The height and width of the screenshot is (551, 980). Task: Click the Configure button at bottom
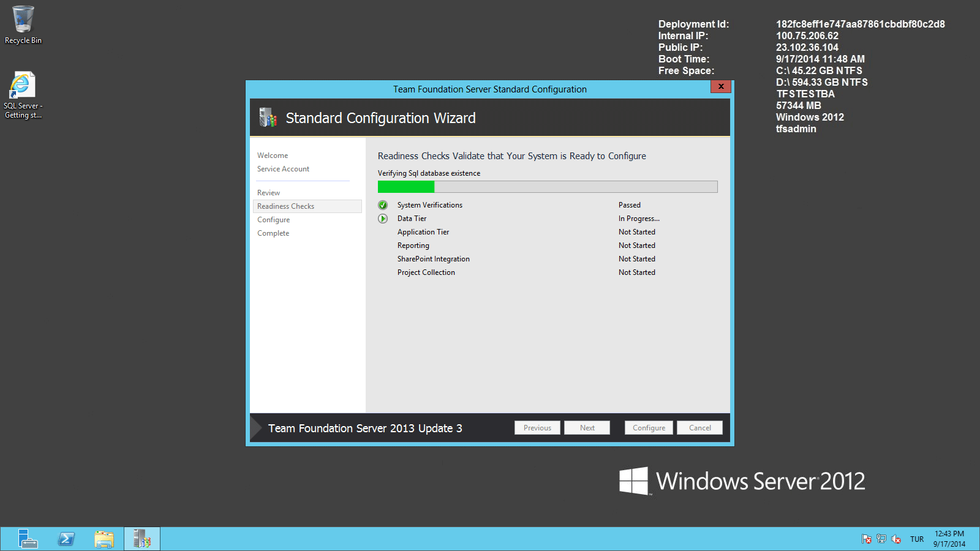click(x=649, y=428)
